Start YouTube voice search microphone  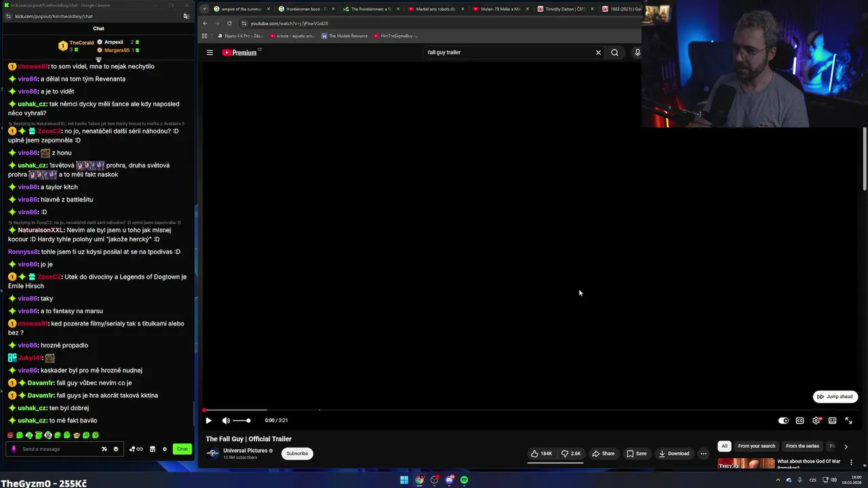[637, 52]
